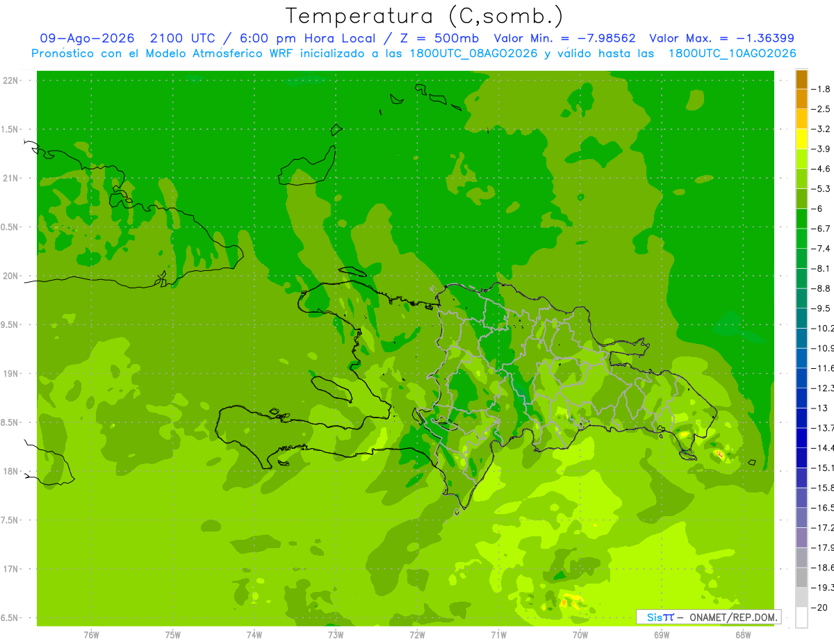The width and height of the screenshot is (834, 644).
Task: Click the '-3.9' colorbar value
Action: pos(821,149)
